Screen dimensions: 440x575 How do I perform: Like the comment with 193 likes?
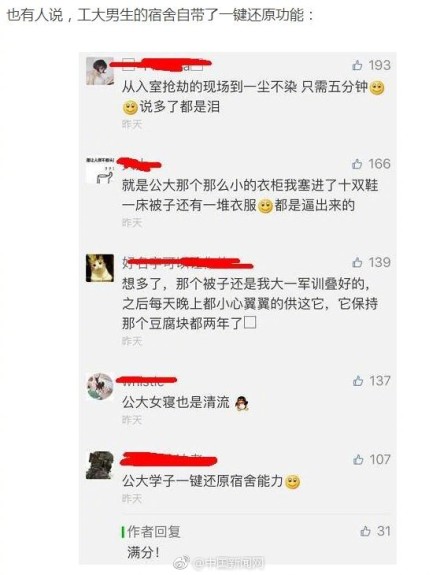coord(357,66)
